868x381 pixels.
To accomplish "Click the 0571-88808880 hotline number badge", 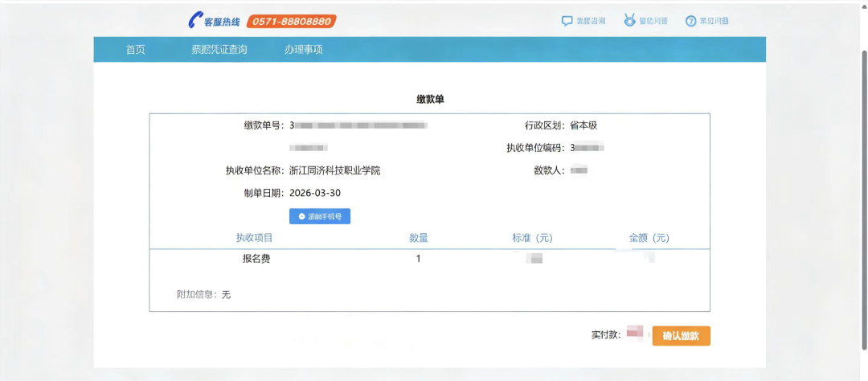I will coord(291,21).
